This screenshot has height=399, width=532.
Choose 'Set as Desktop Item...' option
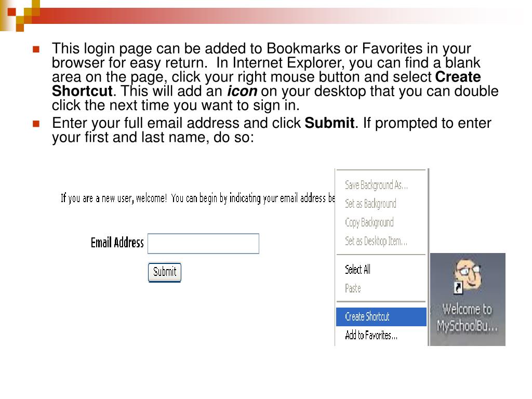[376, 241]
